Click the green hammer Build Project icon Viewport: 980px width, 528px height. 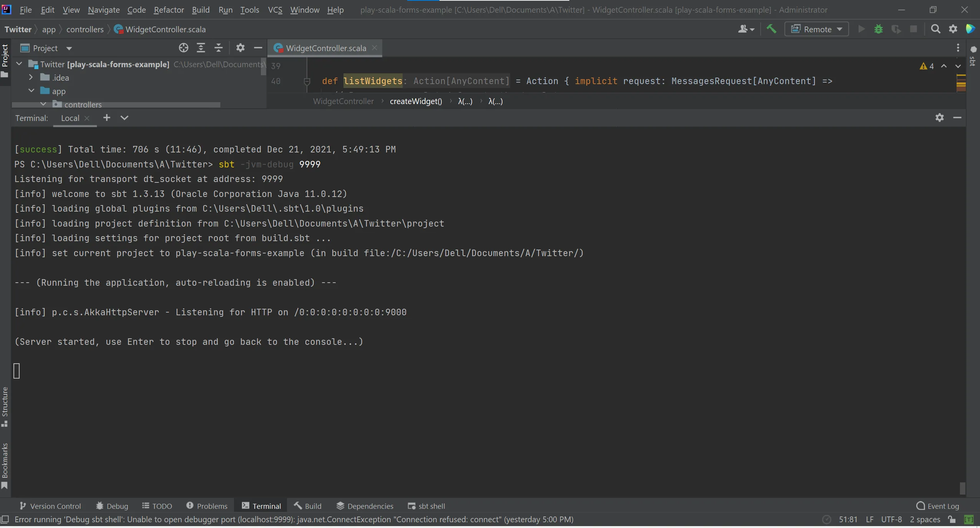click(x=771, y=29)
